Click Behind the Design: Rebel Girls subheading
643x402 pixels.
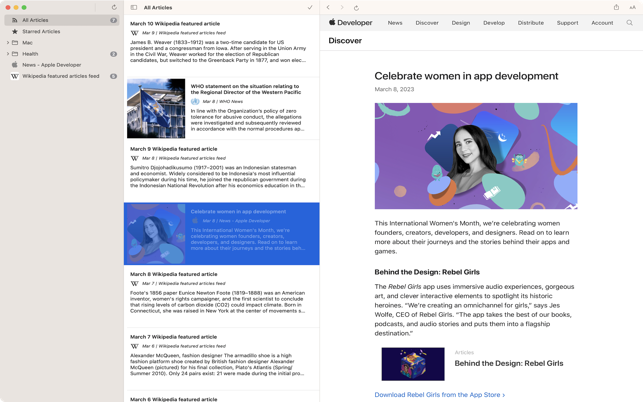427,272
